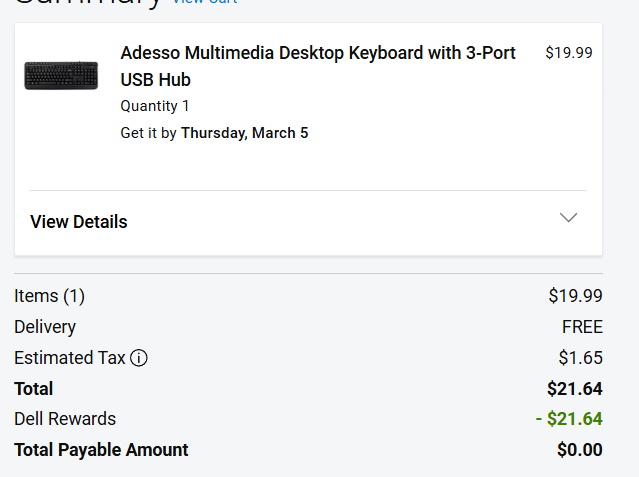Click the Total Payable Amount label

pos(101,450)
